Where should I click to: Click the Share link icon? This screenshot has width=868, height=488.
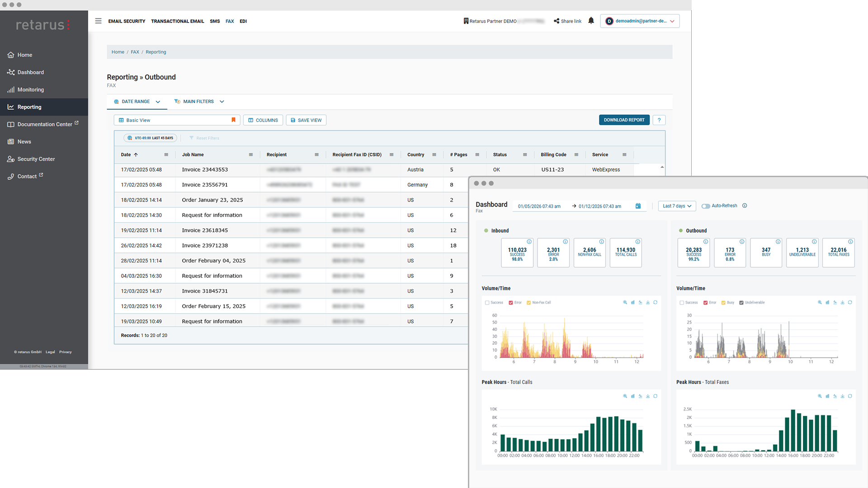(x=557, y=21)
